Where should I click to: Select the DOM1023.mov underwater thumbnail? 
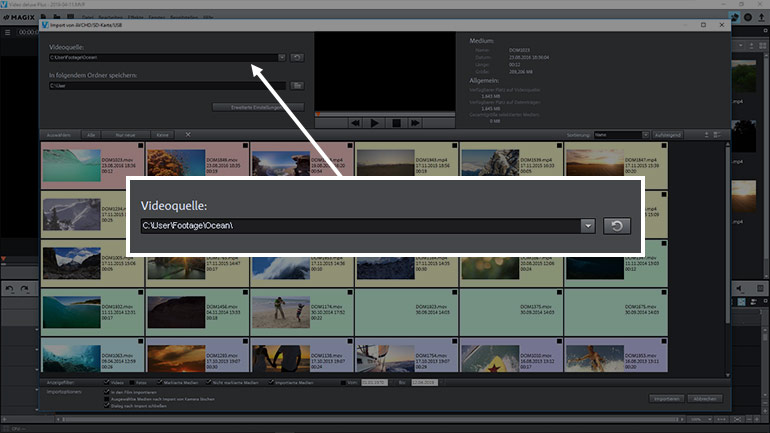pyautogui.click(x=72, y=165)
